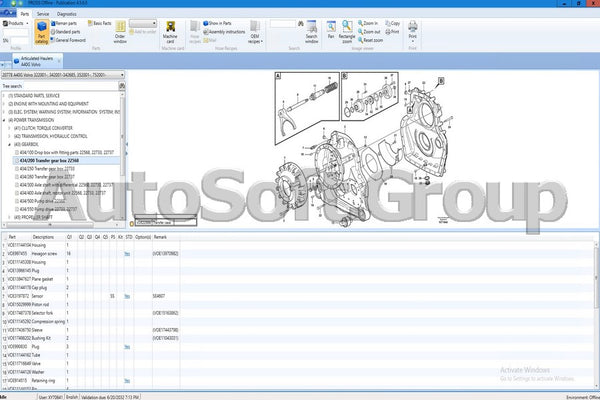Viewport: 600px width, 400px height.
Task: Open the application menu button
Action: click(8, 13)
